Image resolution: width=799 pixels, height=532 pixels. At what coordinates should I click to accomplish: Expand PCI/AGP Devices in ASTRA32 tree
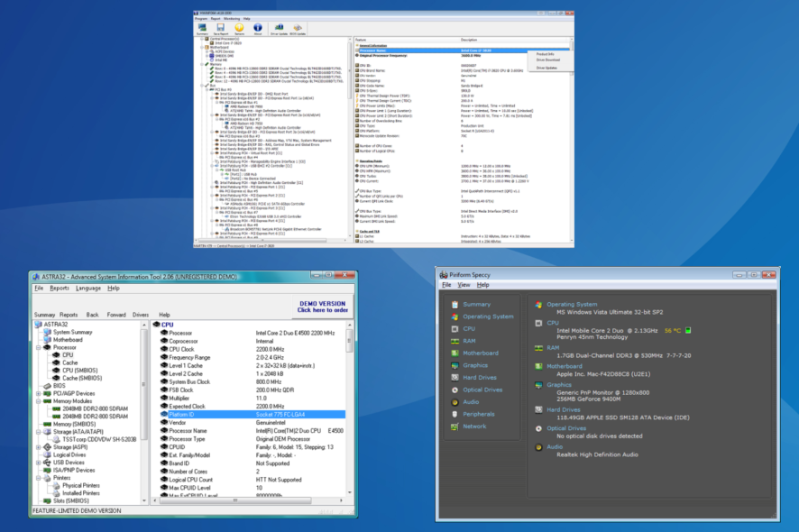(38, 393)
